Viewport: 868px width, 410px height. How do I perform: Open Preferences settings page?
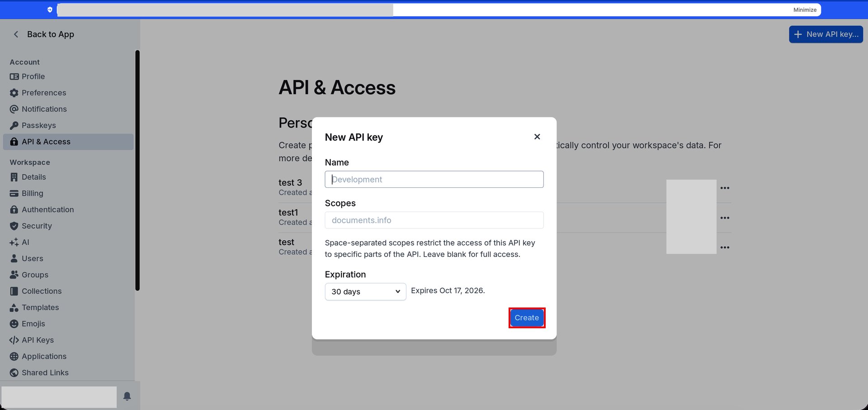tap(68, 93)
